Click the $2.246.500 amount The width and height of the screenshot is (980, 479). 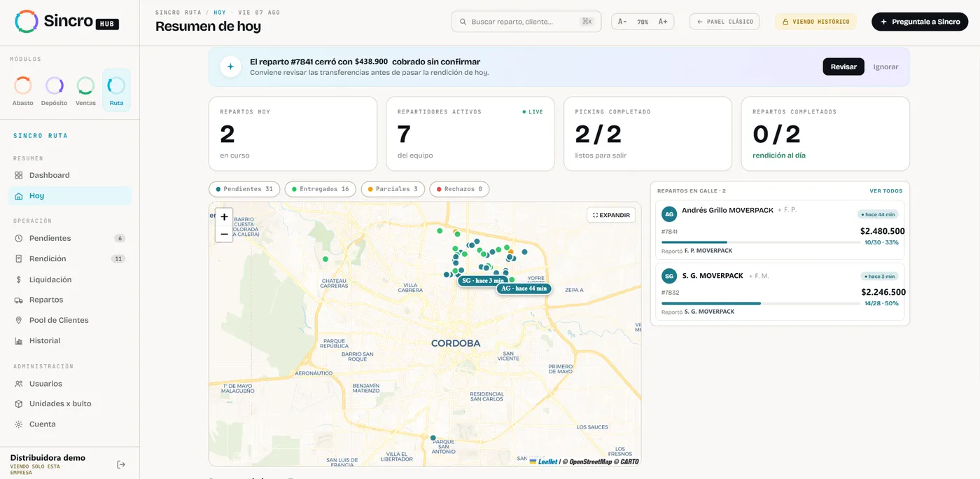point(883,292)
